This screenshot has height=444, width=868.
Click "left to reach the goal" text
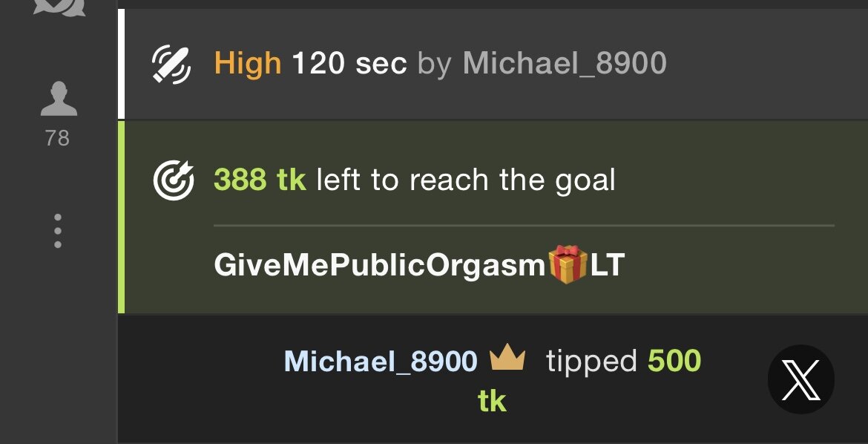coord(466,180)
